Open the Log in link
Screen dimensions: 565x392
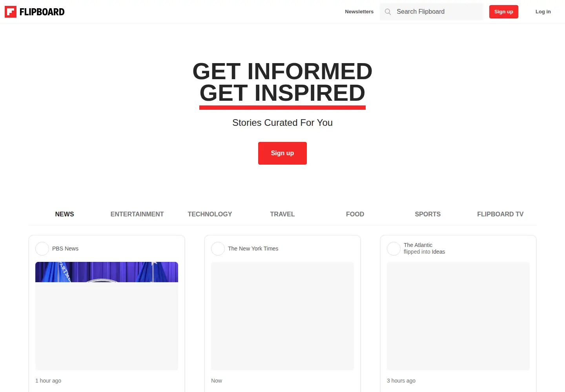543,12
